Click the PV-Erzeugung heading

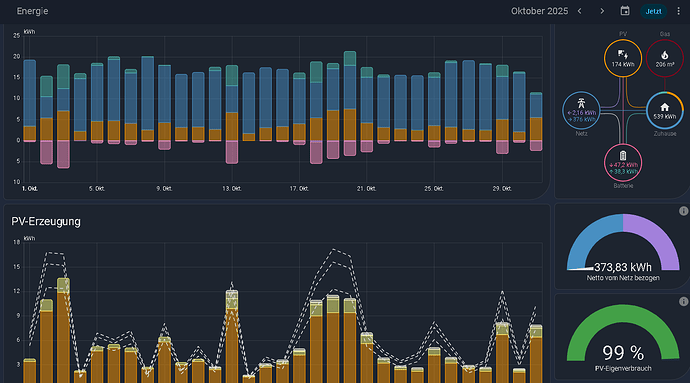[46, 221]
